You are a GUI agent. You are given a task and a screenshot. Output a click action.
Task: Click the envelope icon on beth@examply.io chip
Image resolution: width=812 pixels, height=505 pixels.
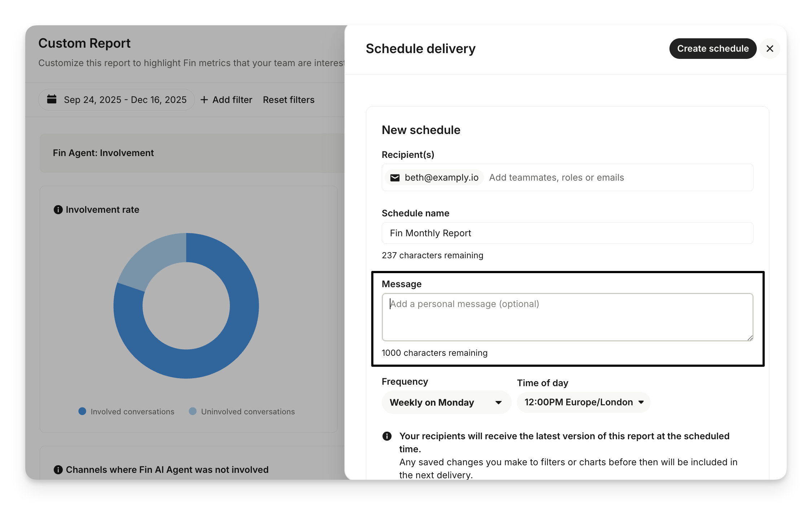point(395,178)
